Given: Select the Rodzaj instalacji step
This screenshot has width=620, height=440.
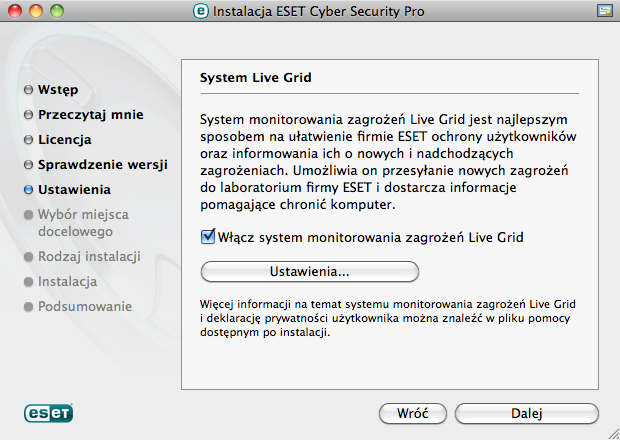Looking at the screenshot, I should click(x=89, y=257).
